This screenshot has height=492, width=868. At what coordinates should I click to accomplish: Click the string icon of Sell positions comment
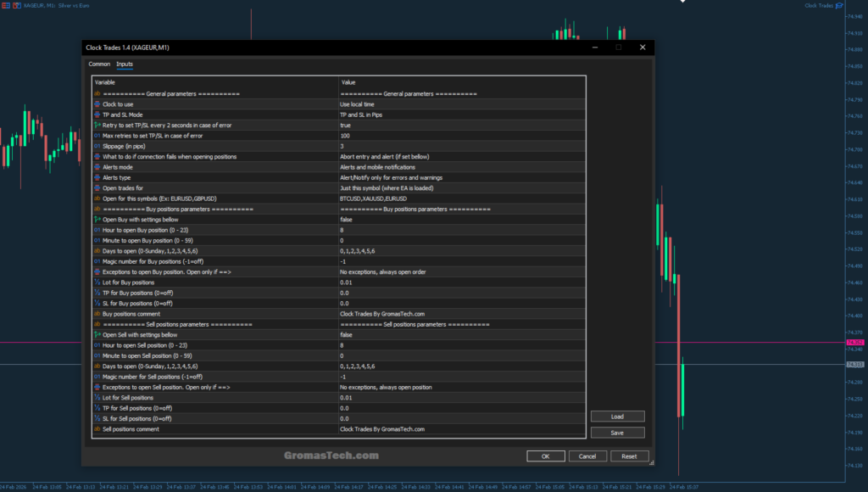tap(97, 429)
